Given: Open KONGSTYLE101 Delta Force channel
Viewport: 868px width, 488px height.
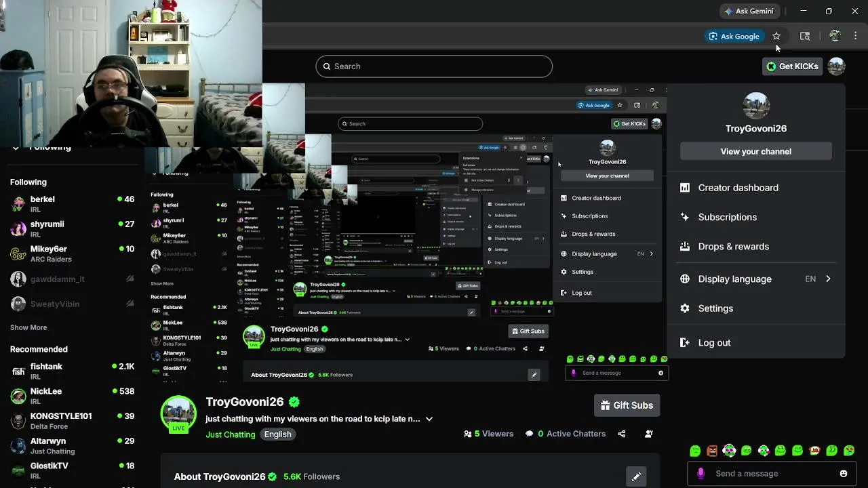Looking at the screenshot, I should click(x=73, y=420).
